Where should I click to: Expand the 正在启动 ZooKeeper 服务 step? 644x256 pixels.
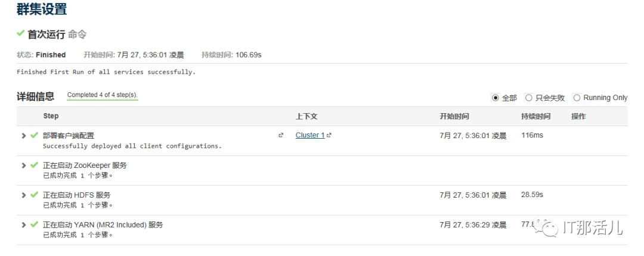click(x=24, y=166)
